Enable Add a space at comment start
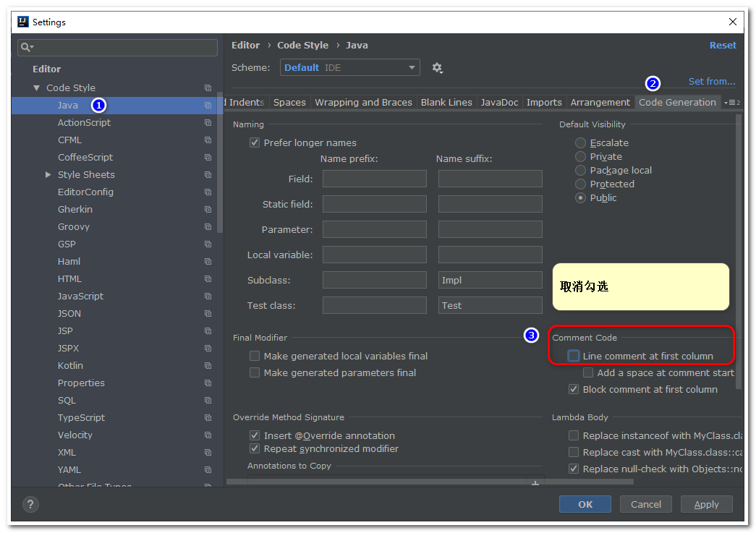756x533 pixels. (588, 372)
